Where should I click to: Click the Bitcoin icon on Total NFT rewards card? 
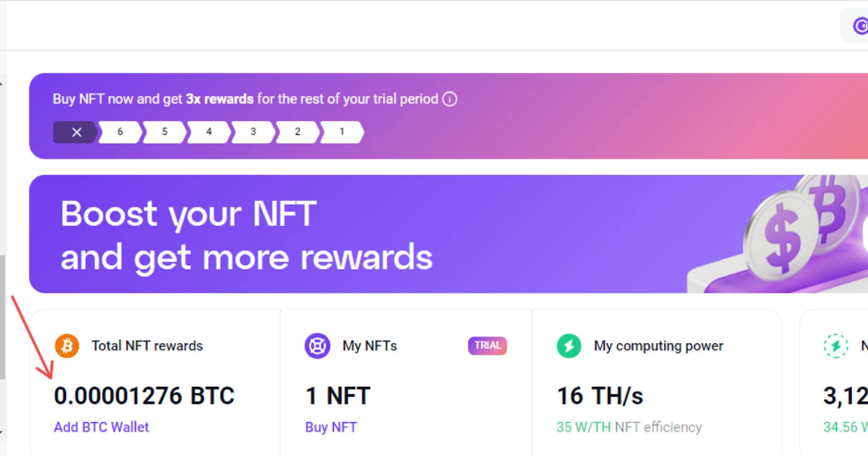click(x=66, y=346)
